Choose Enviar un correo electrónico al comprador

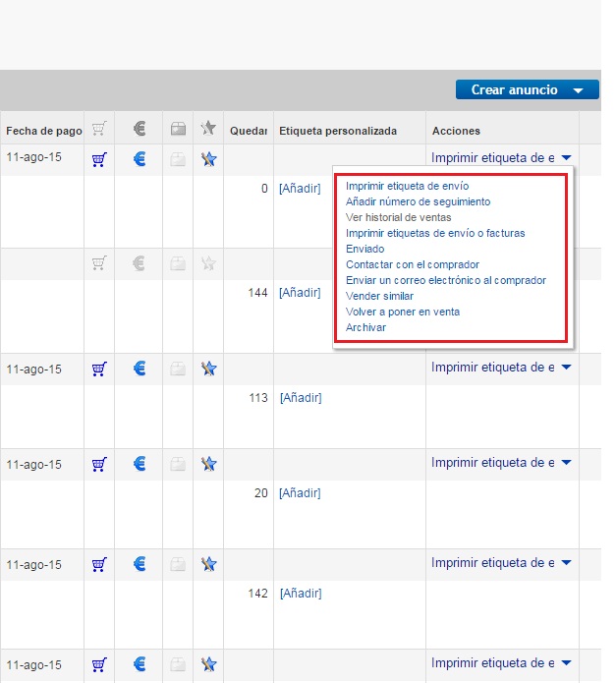tap(446, 280)
